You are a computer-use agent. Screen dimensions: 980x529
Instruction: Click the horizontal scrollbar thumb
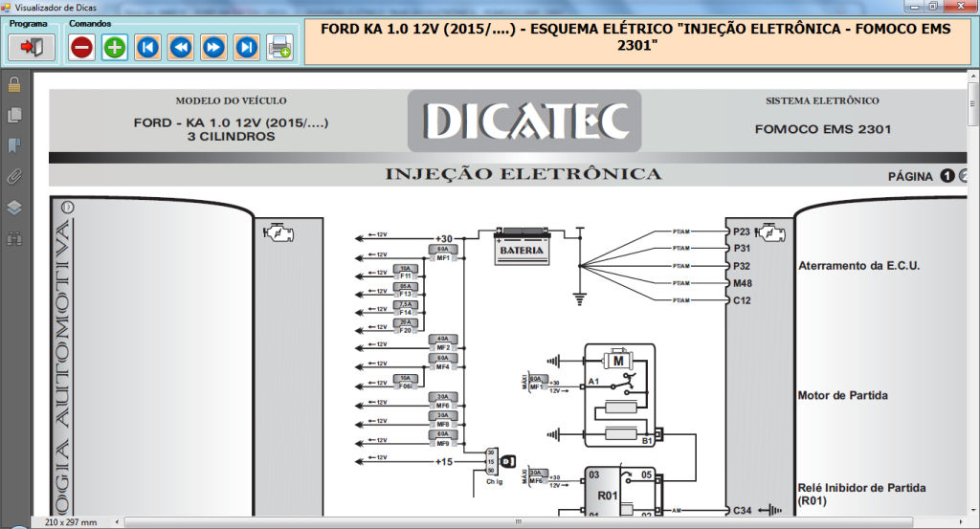(518, 521)
